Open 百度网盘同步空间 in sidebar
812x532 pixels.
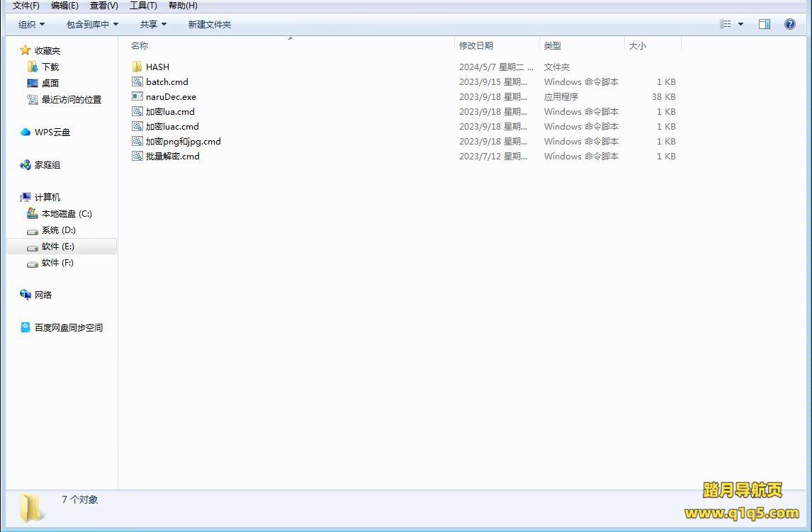coord(68,327)
